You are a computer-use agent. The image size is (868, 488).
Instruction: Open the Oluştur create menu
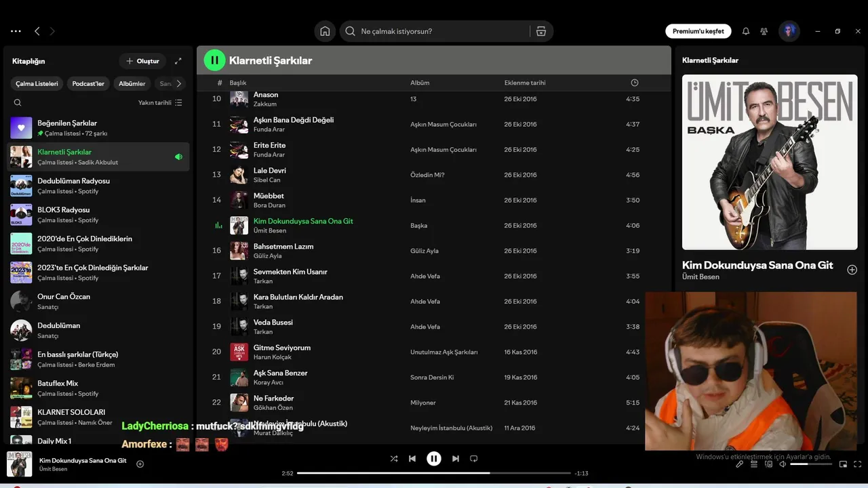point(142,61)
